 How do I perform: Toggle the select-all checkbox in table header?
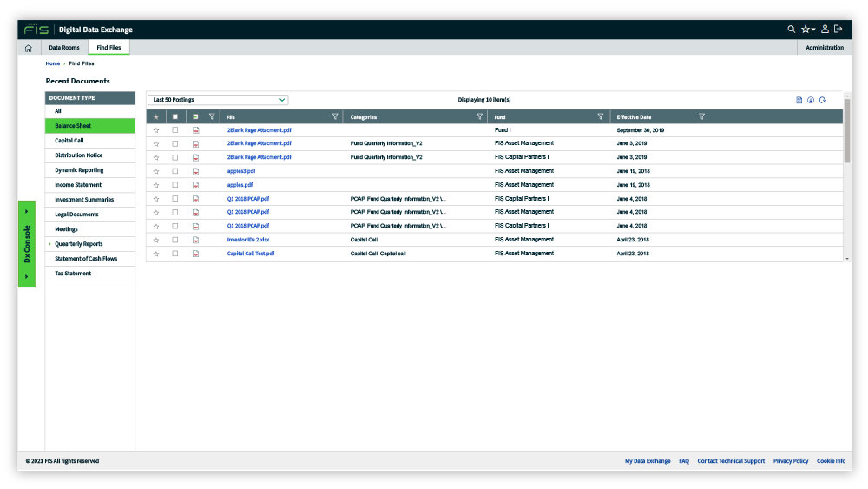click(175, 116)
